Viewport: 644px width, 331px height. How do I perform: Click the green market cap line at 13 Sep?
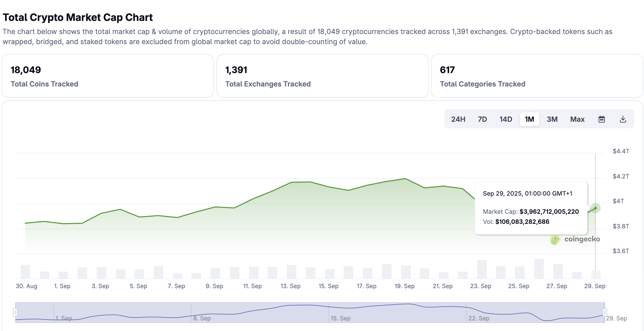(x=291, y=182)
